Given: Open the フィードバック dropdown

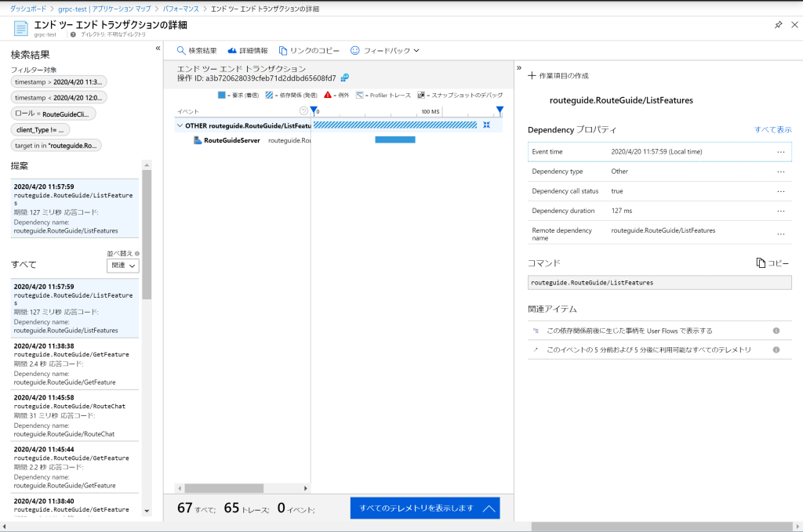Looking at the screenshot, I should (x=384, y=50).
